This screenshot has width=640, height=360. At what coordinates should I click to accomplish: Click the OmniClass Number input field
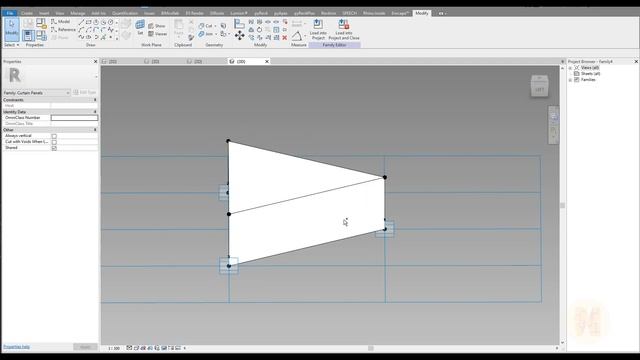(x=74, y=118)
